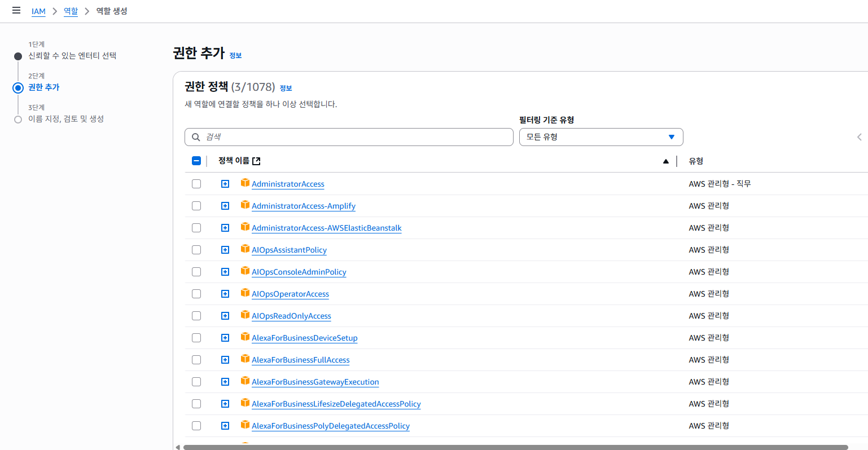Screen dimensions: 868x450
Task: Open 정보 link next to 권한 정책 heading
Action: click(x=286, y=88)
